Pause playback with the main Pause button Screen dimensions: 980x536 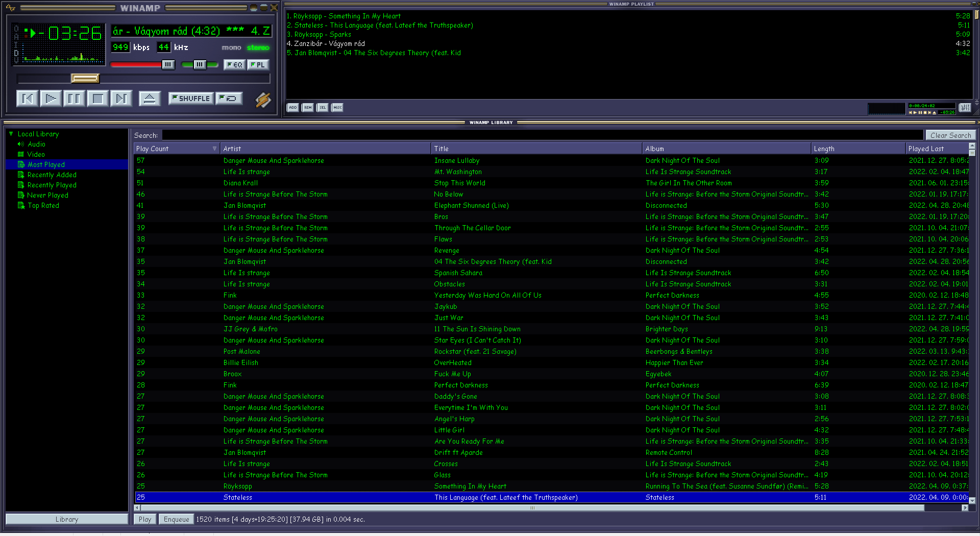pos(74,99)
